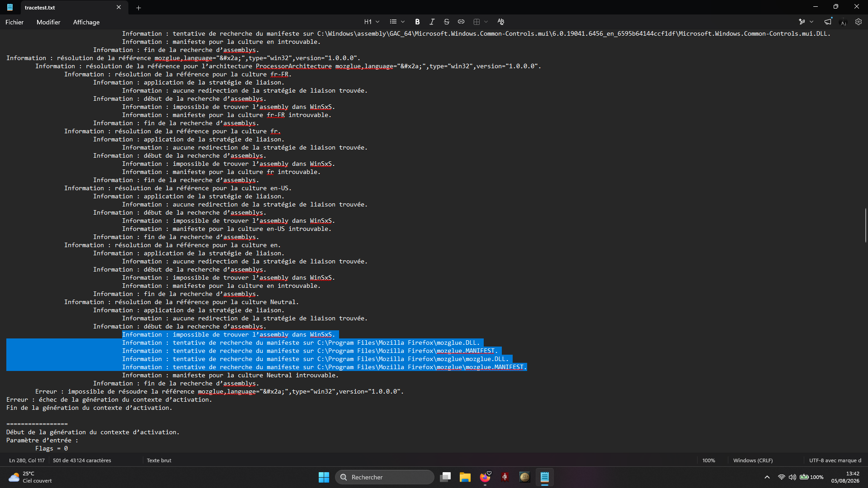Click the Texte brut format indicator

pyautogui.click(x=159, y=460)
